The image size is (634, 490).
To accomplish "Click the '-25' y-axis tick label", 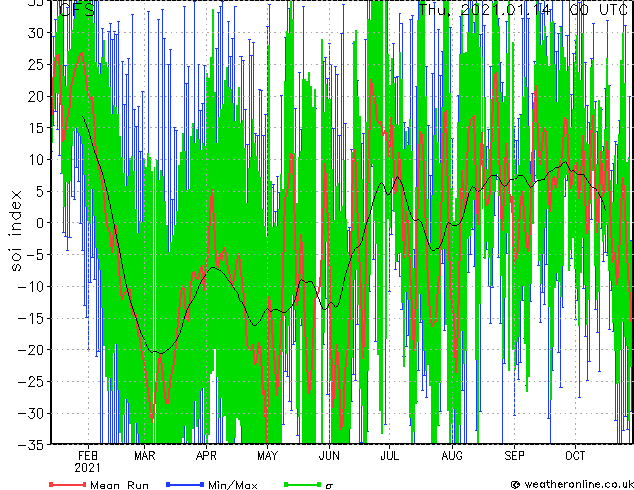I will [31, 381].
